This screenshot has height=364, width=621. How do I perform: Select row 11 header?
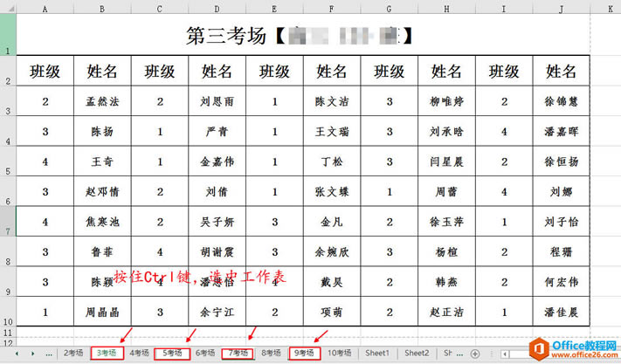tap(8, 332)
